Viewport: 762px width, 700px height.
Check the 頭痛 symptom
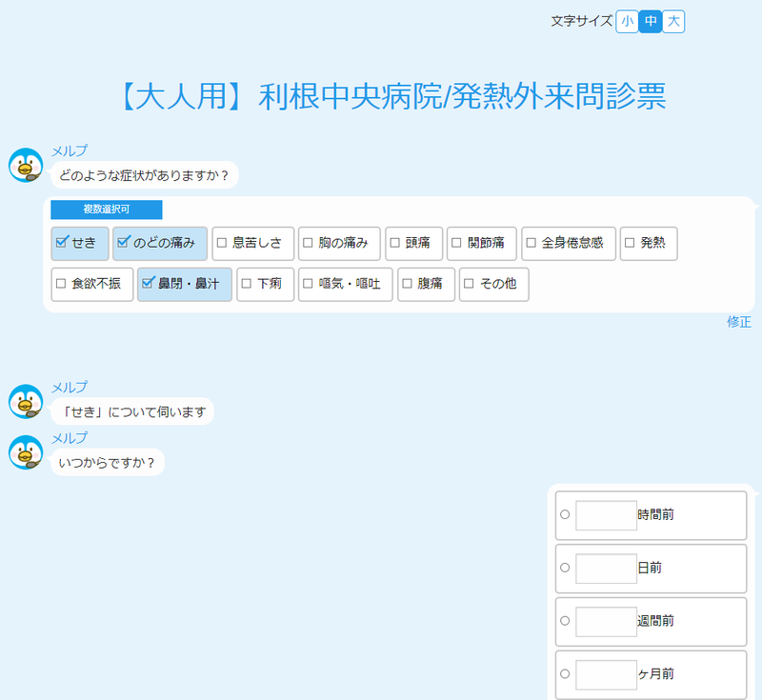(x=414, y=244)
